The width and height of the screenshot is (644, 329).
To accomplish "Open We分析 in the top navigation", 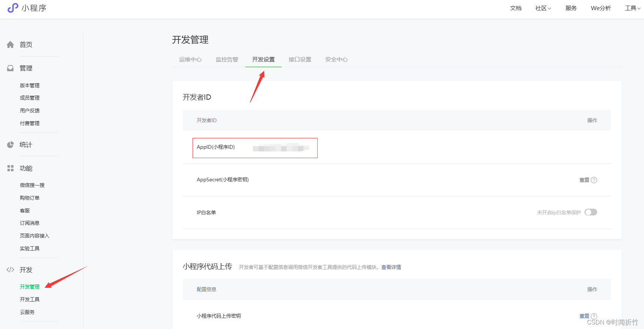I will click(x=601, y=8).
